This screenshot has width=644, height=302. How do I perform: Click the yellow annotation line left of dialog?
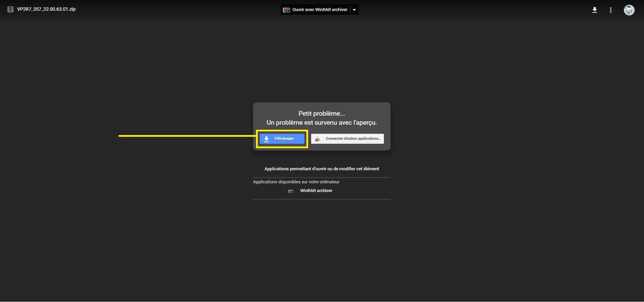click(x=185, y=136)
